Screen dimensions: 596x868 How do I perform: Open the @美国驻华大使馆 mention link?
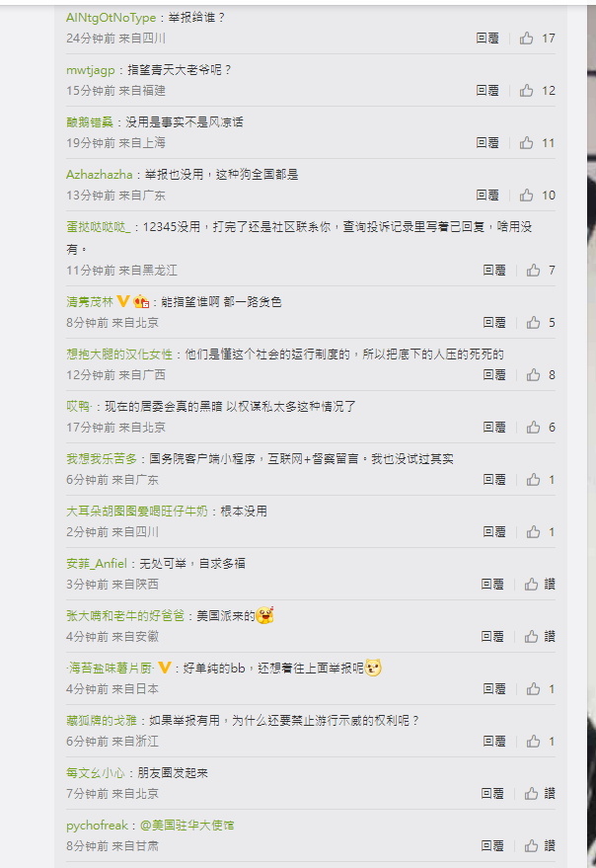coord(187,826)
